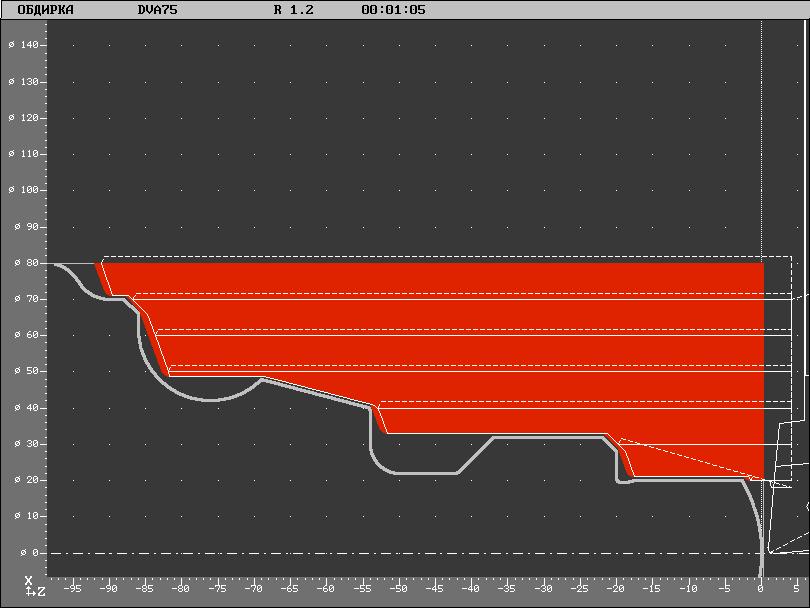Screen dimensions: 810x608
Task: Click the ОБДИРКА operation title
Action: 45,10
